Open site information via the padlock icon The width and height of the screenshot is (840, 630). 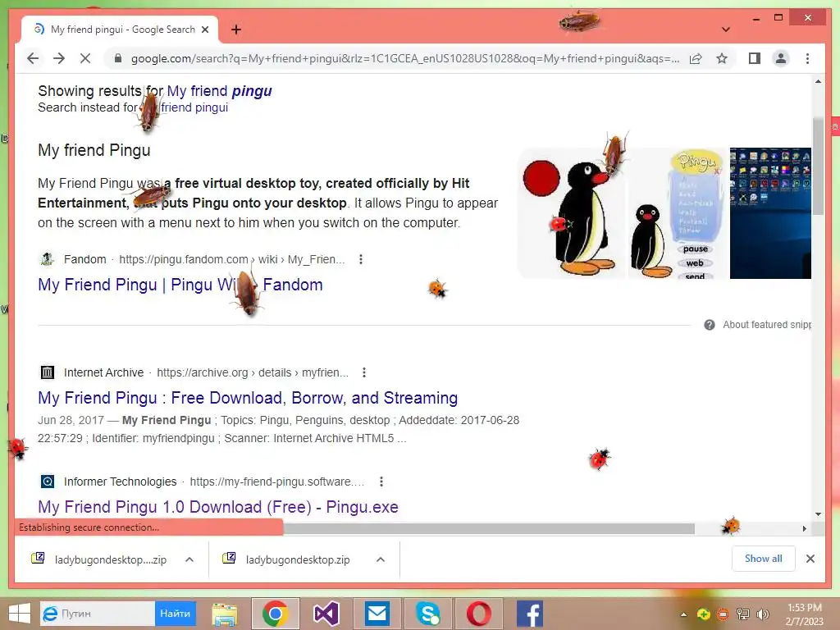click(118, 58)
